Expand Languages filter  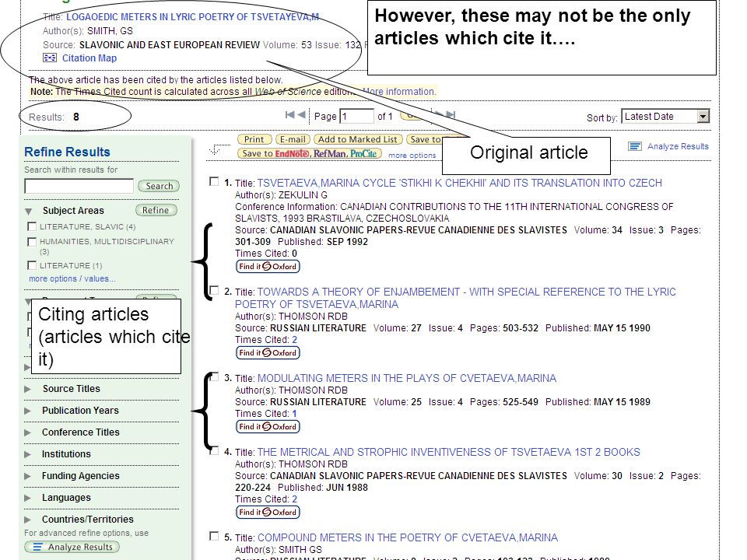point(28,498)
